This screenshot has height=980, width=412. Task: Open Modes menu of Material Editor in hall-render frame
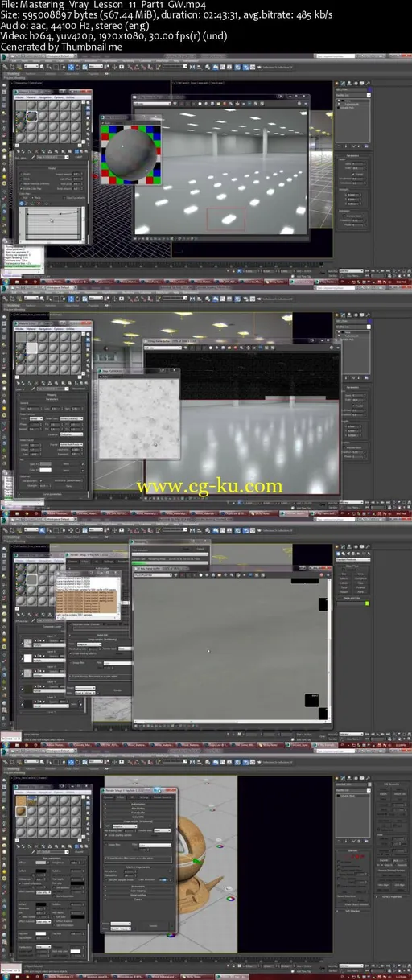click(19, 97)
